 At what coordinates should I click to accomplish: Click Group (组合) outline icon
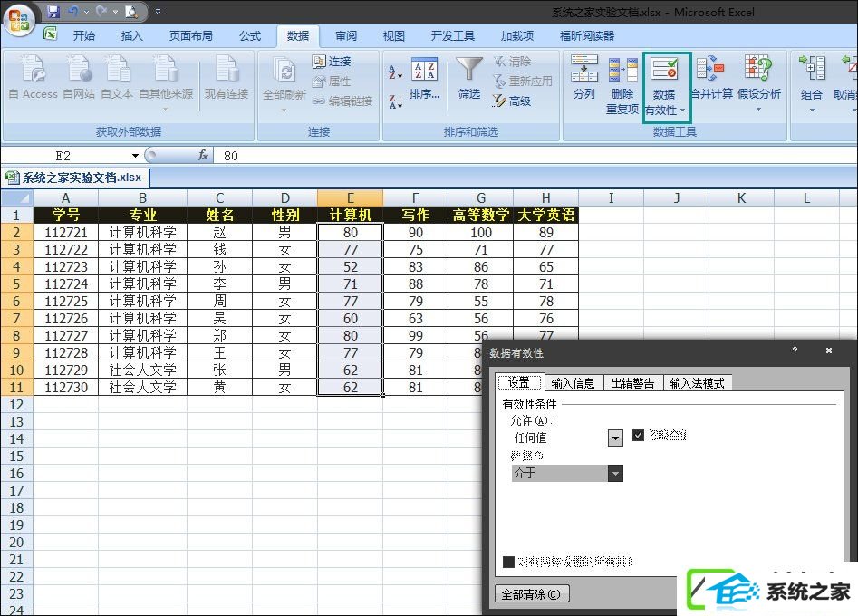812,68
